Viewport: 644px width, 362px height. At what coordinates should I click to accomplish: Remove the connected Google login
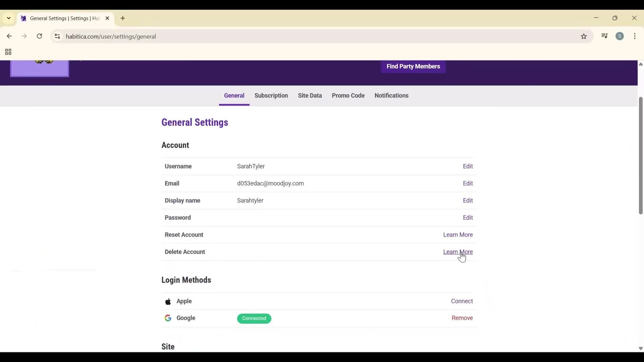[x=462, y=318]
